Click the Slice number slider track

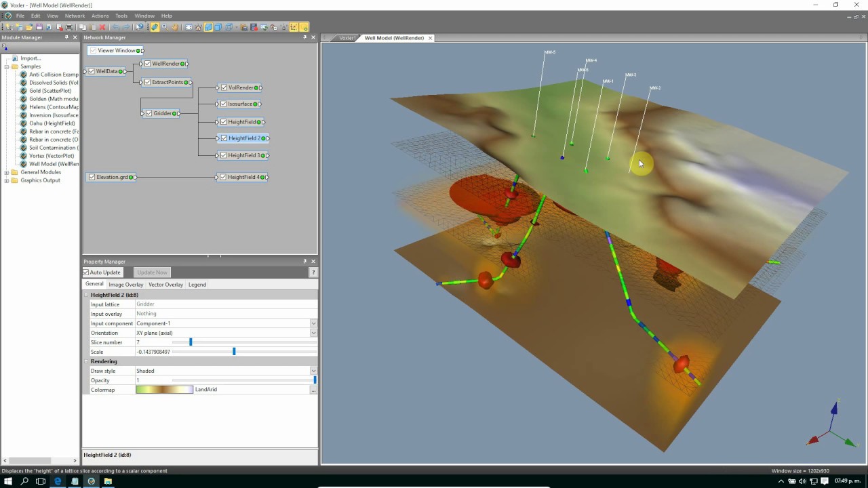(x=244, y=342)
